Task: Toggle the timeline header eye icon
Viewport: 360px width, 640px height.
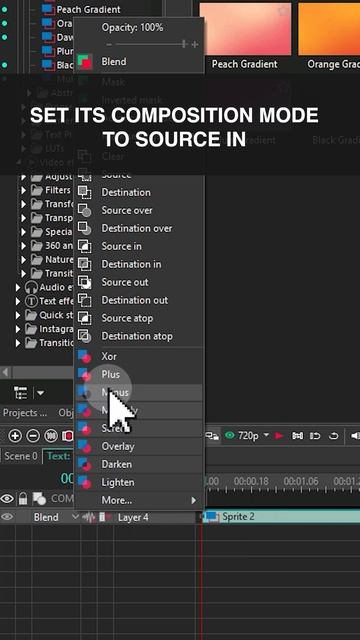Action: [x=7, y=498]
